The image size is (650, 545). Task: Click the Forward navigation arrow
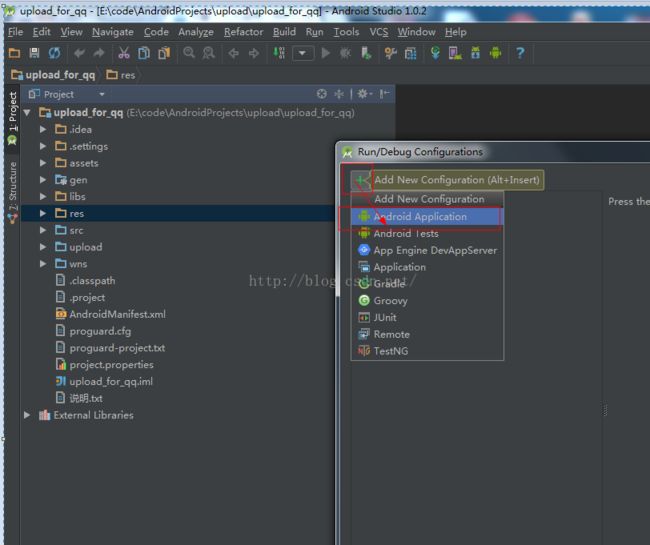(254, 53)
